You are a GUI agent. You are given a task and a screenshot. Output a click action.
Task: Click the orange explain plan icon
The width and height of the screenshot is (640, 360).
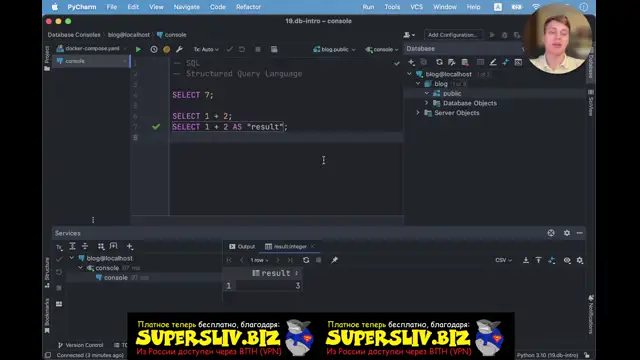(167, 49)
